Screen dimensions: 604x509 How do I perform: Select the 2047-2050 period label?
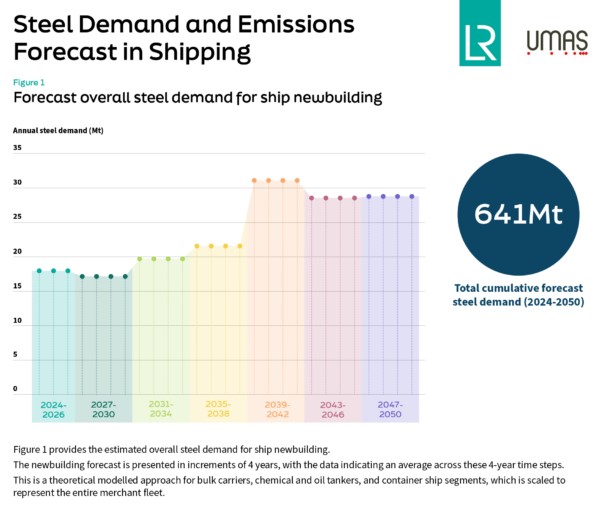(x=390, y=408)
